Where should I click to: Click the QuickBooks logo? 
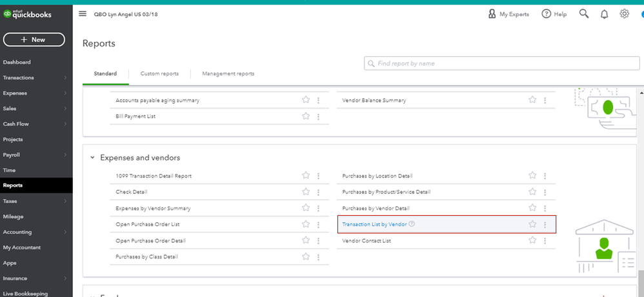(x=28, y=14)
